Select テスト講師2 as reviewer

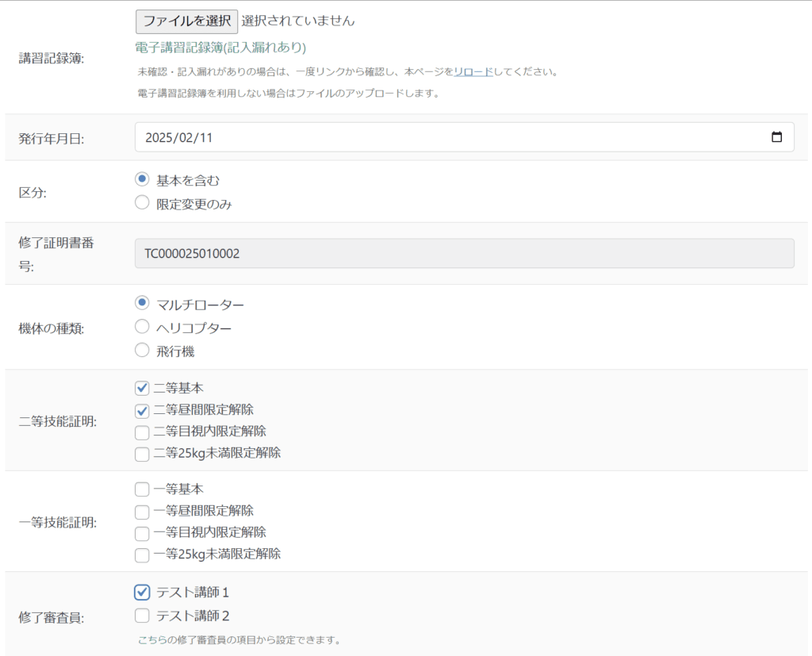point(143,616)
